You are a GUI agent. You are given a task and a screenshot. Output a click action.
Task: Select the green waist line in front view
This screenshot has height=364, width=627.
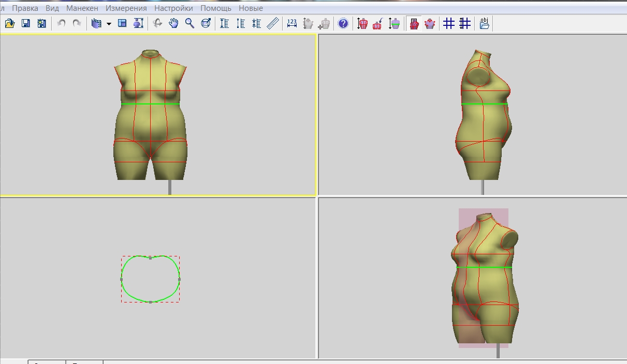point(151,104)
